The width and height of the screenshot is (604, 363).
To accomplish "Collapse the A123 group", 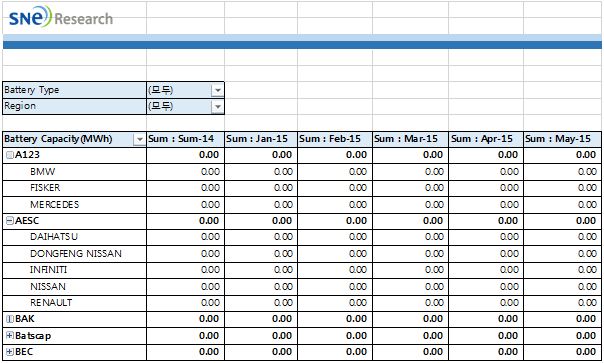I will [x=10, y=155].
